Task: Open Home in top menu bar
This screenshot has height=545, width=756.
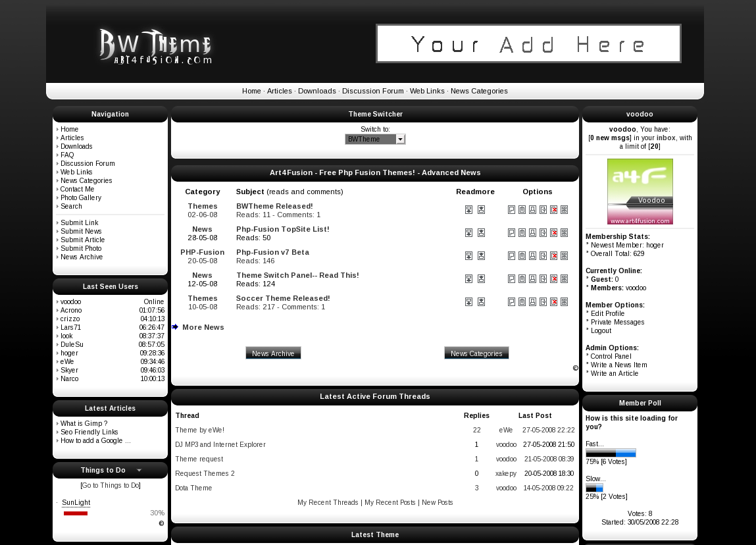Action: tap(251, 91)
